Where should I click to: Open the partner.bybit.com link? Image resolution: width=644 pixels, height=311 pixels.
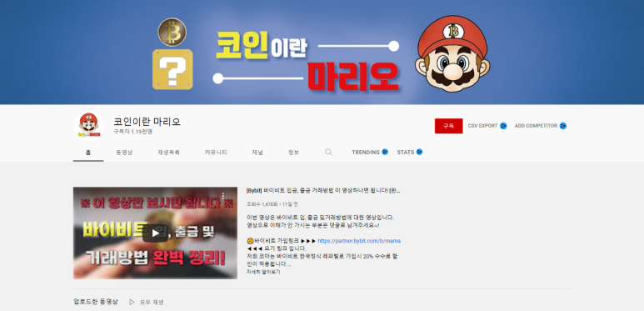point(359,241)
